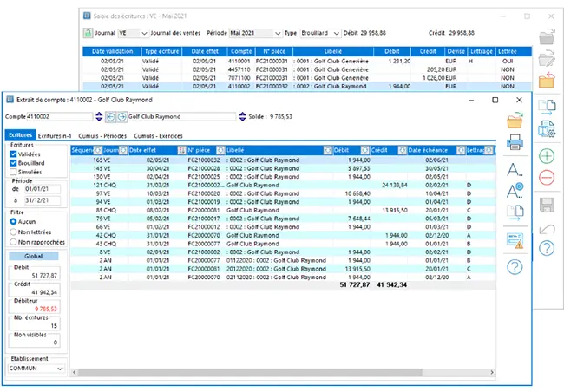Click the sort icon on Date effet column

[181, 150]
